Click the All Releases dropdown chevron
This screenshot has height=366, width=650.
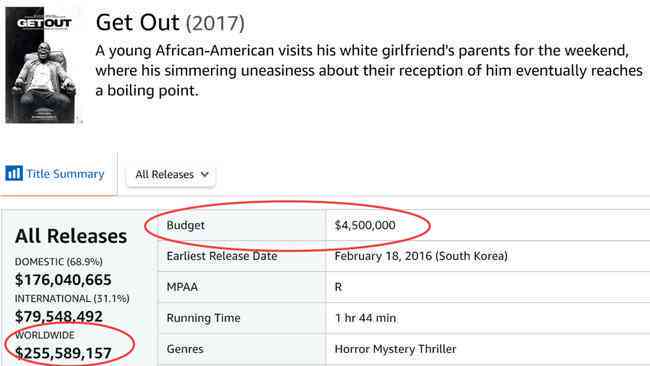pos(204,175)
